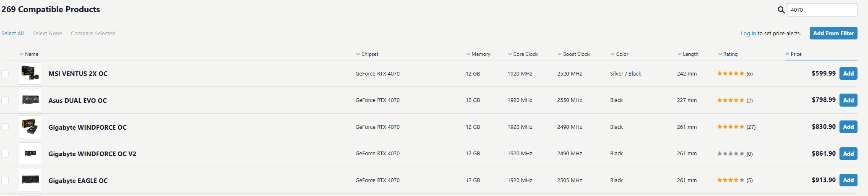Tick the Asus DUAL EVO OC checkbox

(5, 100)
